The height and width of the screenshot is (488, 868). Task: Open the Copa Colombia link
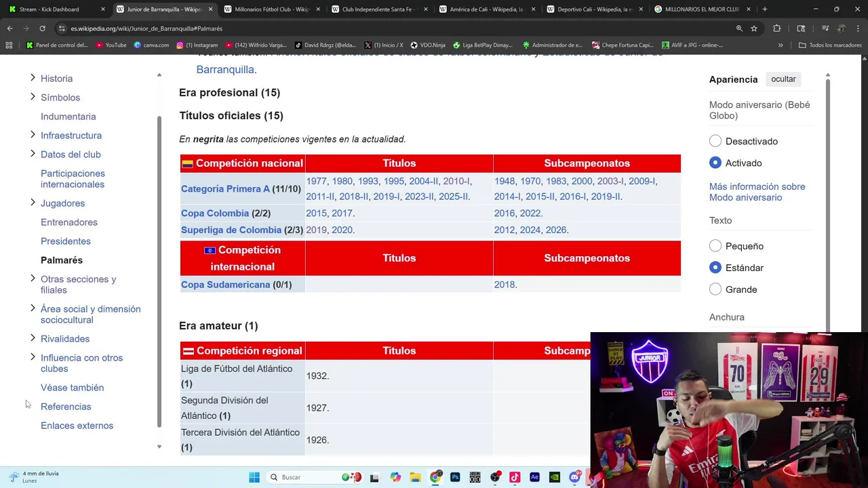(x=215, y=213)
